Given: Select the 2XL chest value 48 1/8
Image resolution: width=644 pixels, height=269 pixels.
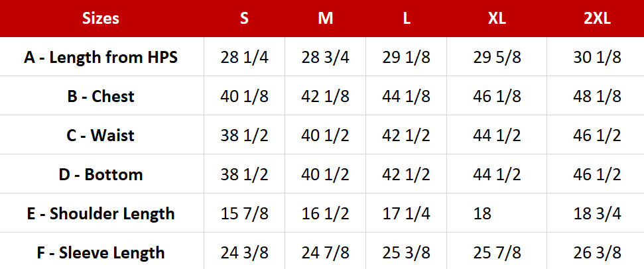Looking at the screenshot, I should pos(597,96).
